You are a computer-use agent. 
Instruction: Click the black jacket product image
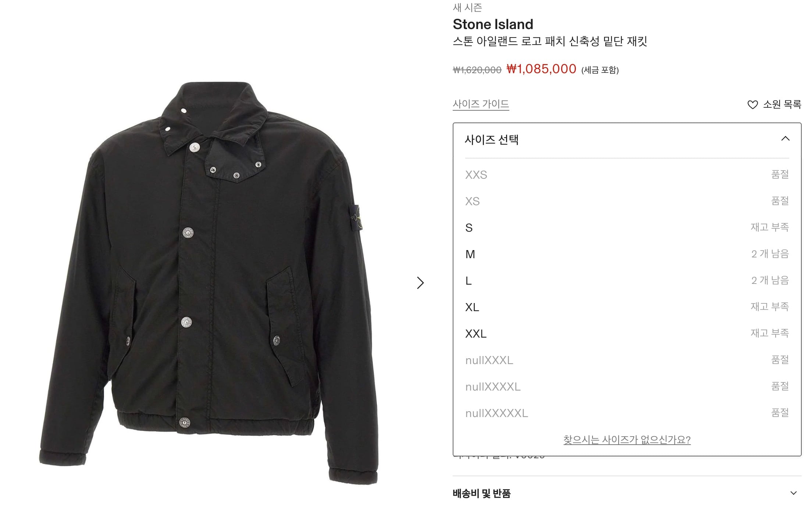(209, 283)
